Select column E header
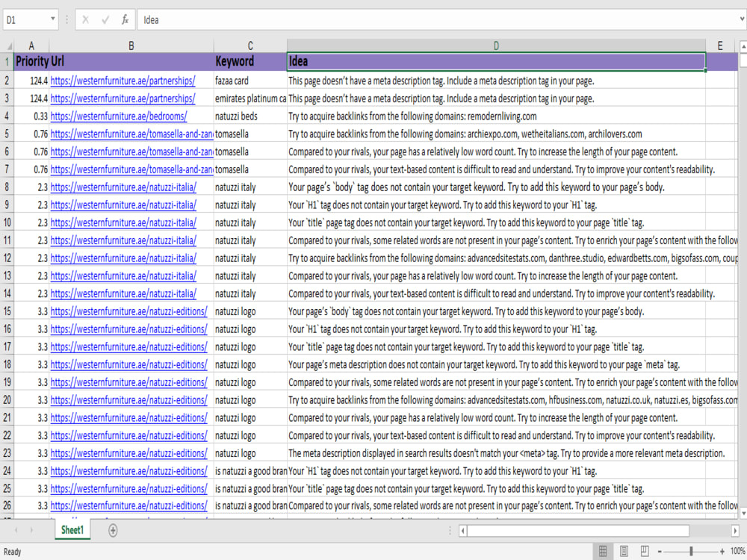The width and height of the screenshot is (747, 560). point(720,46)
